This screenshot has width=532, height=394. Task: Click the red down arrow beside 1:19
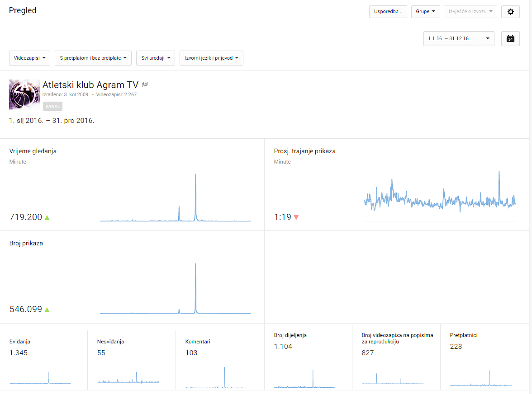coord(296,217)
